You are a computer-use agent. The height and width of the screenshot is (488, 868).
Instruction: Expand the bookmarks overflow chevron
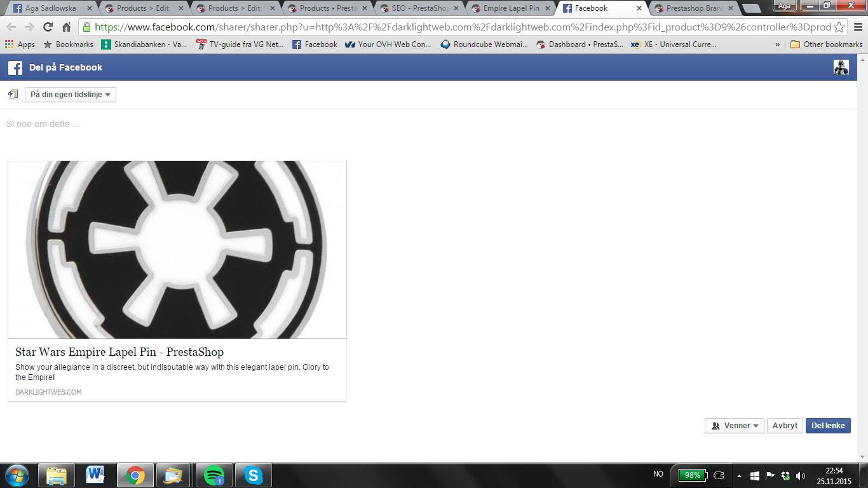coord(778,44)
